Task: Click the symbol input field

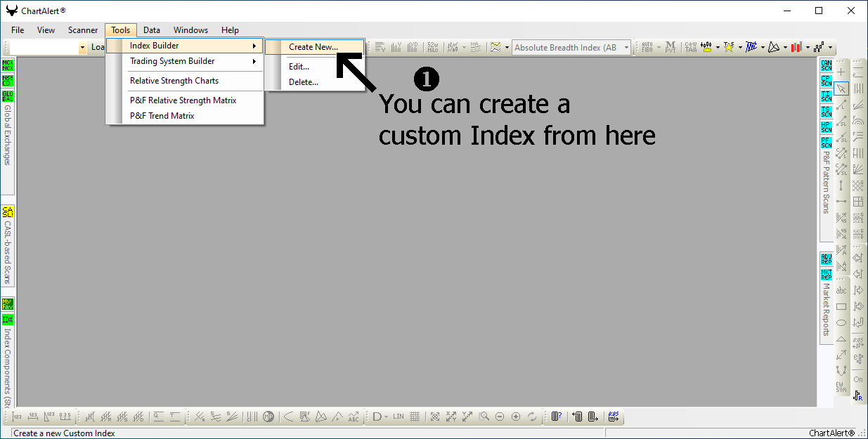Action: coord(44,48)
